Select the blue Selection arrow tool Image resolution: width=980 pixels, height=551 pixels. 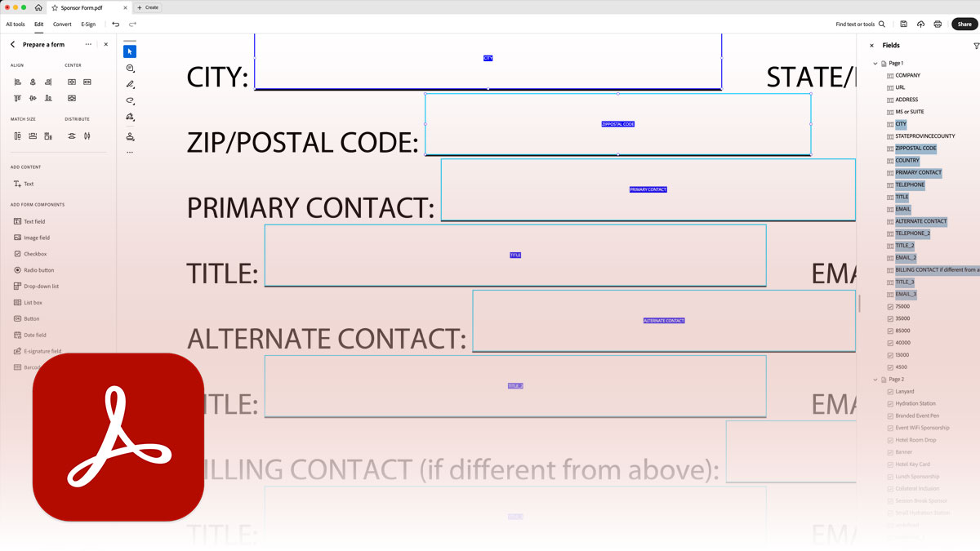130,51
